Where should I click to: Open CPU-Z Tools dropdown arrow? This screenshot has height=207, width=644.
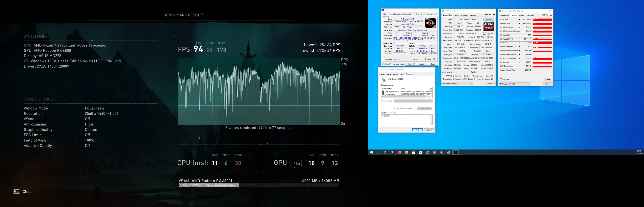(x=415, y=64)
